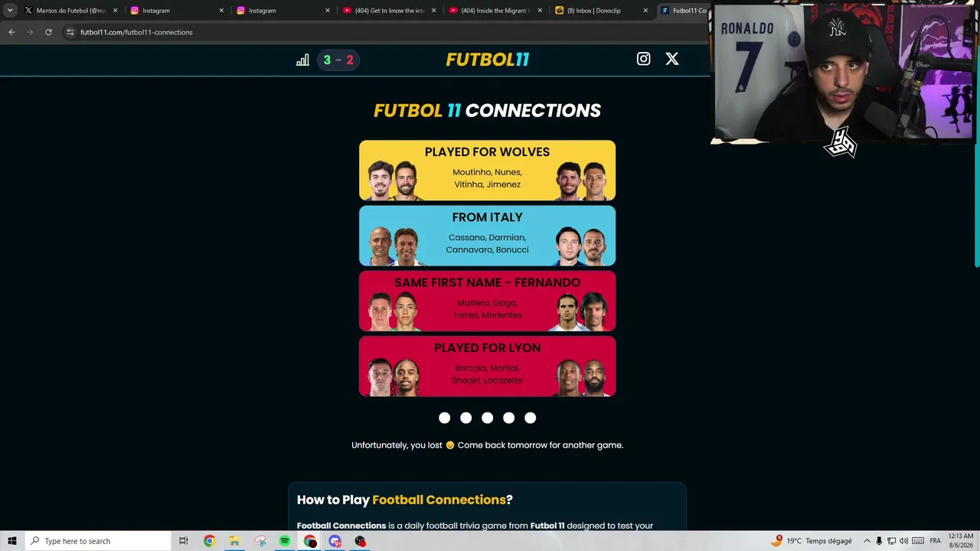The width and height of the screenshot is (980, 551).
Task: Click the right player photos in Italy card
Action: click(x=582, y=246)
